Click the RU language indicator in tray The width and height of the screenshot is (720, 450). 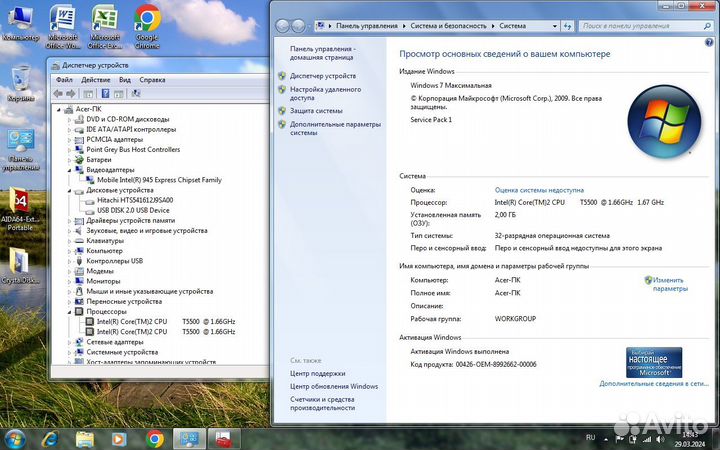tap(591, 438)
